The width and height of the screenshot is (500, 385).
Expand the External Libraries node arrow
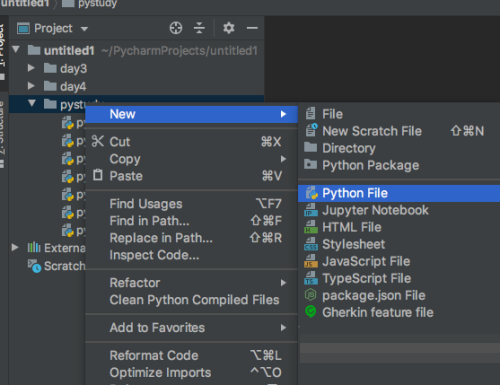pos(15,247)
